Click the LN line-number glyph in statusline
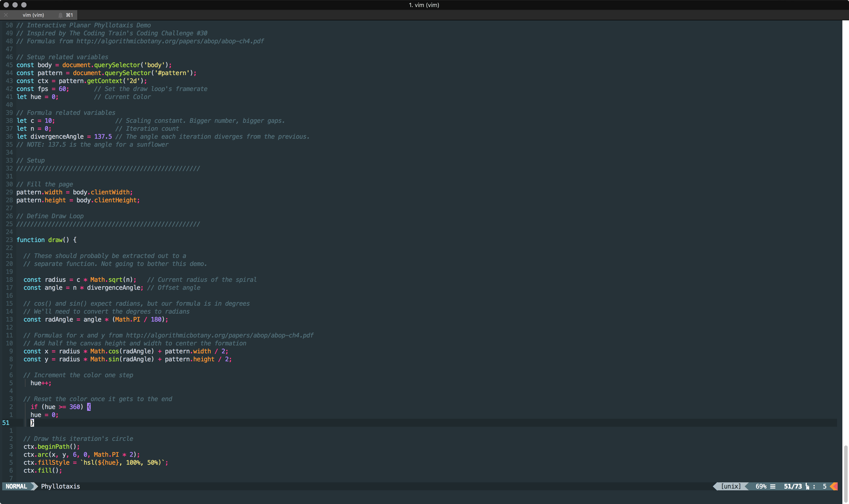Screen dimensions: 849x504 click(x=807, y=486)
